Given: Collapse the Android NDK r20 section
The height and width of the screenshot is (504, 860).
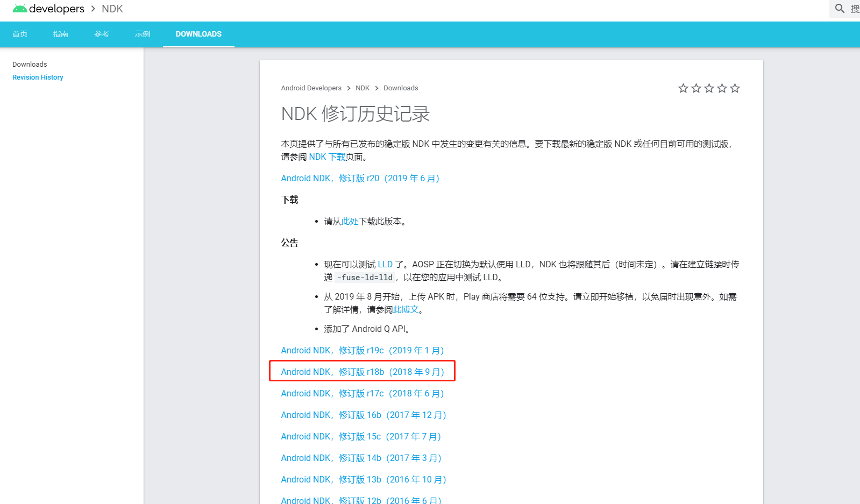Looking at the screenshot, I should (x=360, y=179).
